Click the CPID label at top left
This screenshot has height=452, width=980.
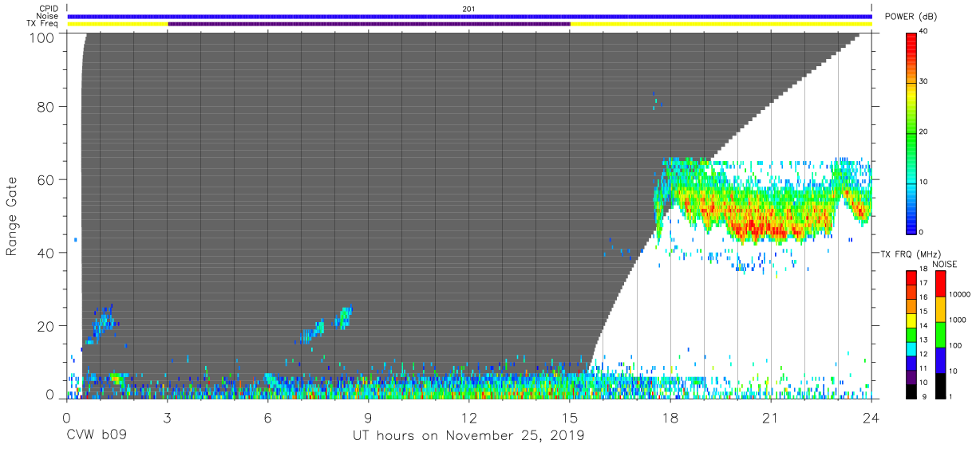pyautogui.click(x=49, y=9)
